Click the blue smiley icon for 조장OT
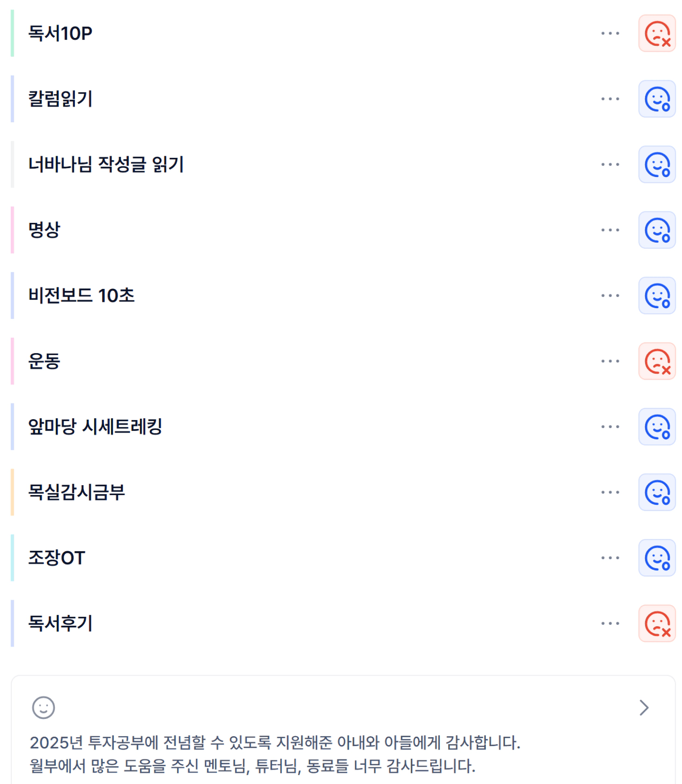This screenshot has height=784, width=682. 657,558
